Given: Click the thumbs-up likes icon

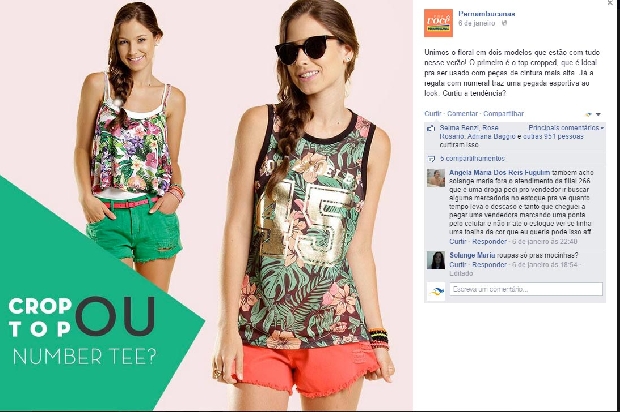Looking at the screenshot, I should 431,128.
